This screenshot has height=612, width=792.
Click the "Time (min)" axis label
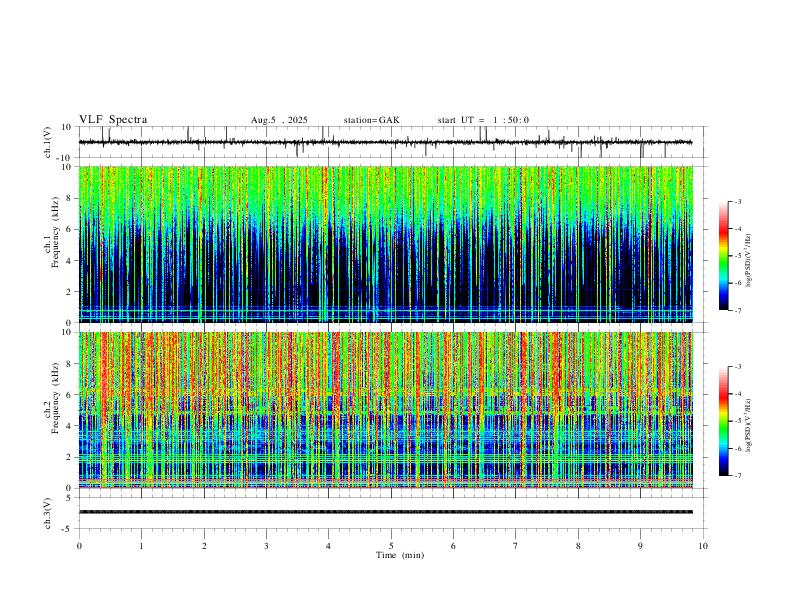point(400,555)
